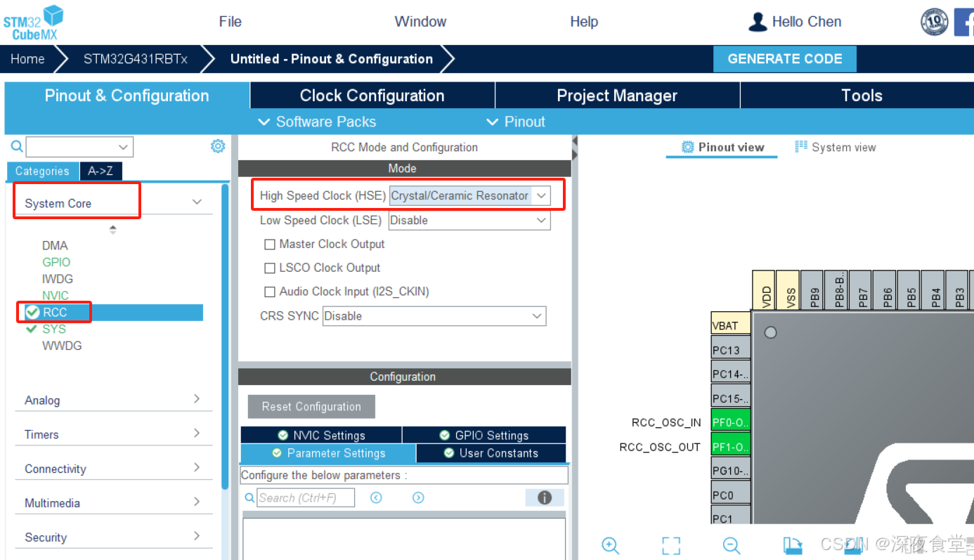Open the CRS SYNC dropdown

coord(434,316)
